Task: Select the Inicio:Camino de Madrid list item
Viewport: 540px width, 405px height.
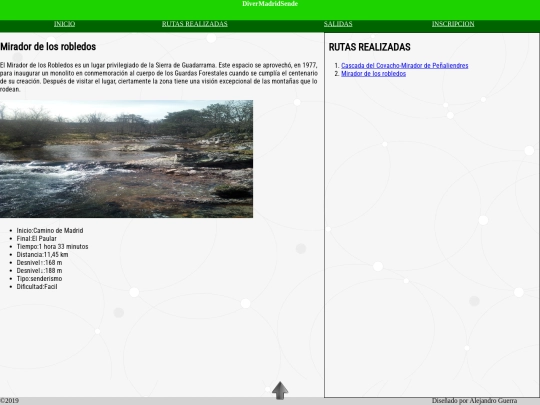Action: pos(50,230)
